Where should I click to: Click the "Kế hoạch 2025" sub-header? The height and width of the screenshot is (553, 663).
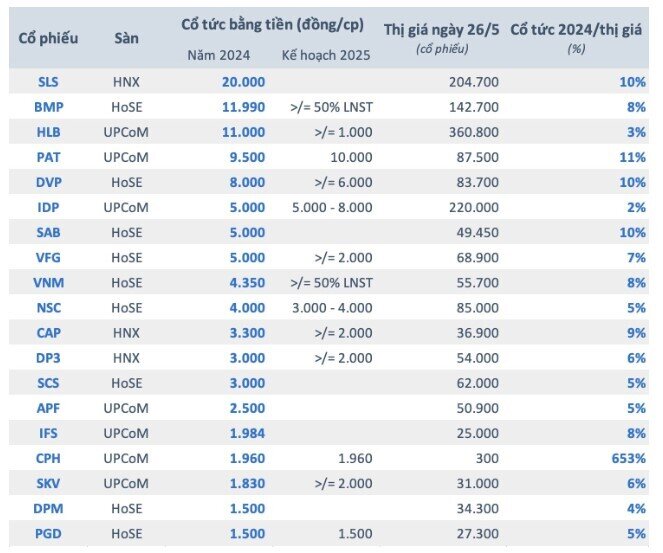326,55
